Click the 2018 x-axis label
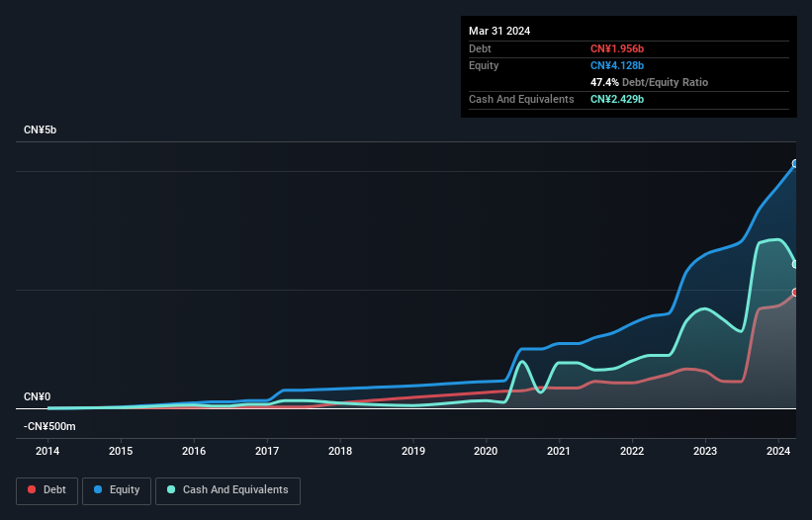This screenshot has width=812, height=520. [340, 451]
